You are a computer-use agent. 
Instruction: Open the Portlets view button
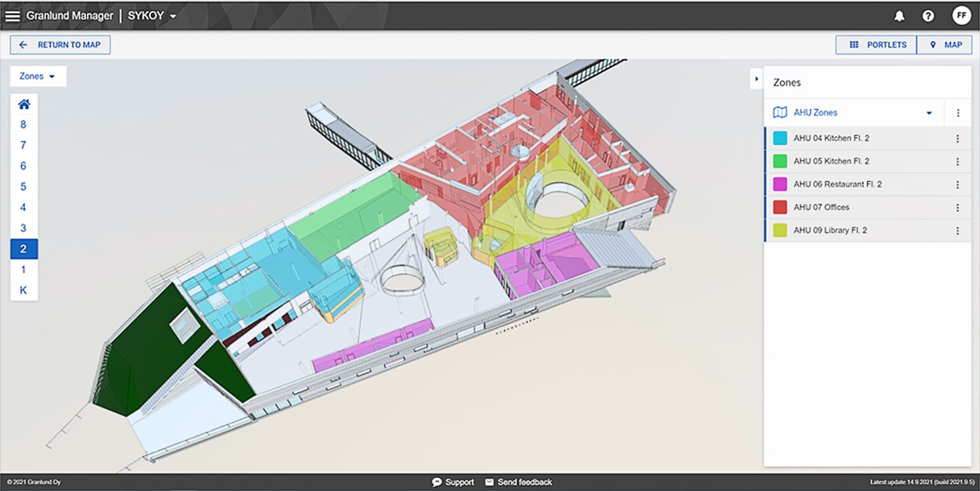[x=877, y=45]
